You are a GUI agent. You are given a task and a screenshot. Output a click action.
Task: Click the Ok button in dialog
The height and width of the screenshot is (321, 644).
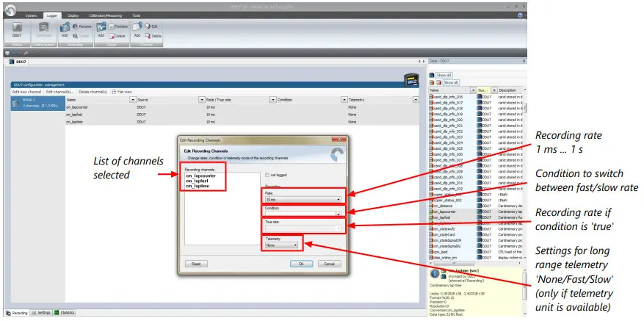(302, 264)
